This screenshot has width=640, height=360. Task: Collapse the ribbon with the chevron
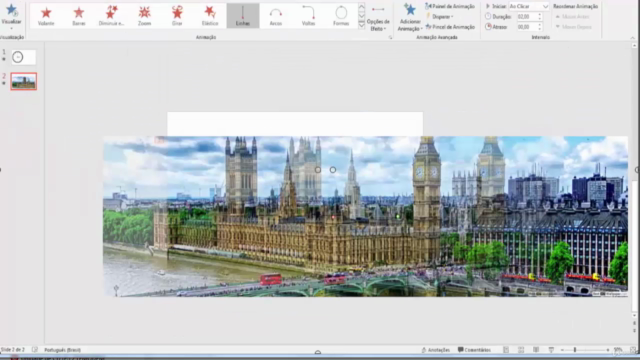tap(633, 38)
